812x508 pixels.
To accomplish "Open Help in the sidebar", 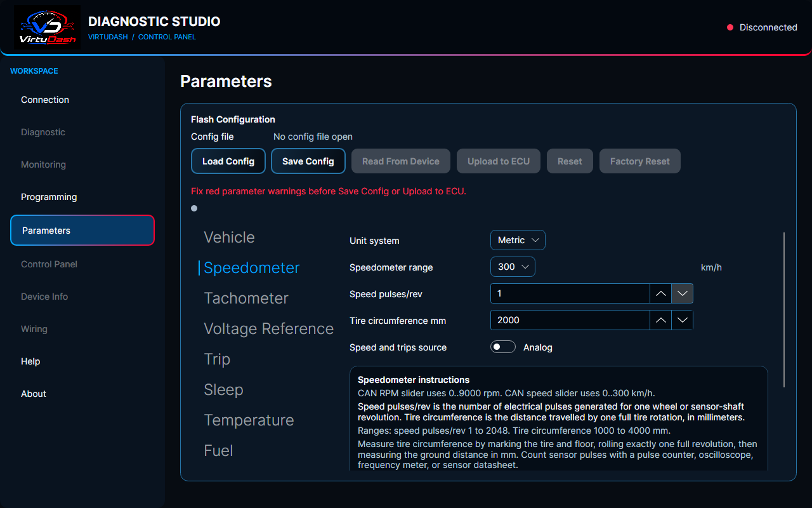I will pyautogui.click(x=82, y=361).
